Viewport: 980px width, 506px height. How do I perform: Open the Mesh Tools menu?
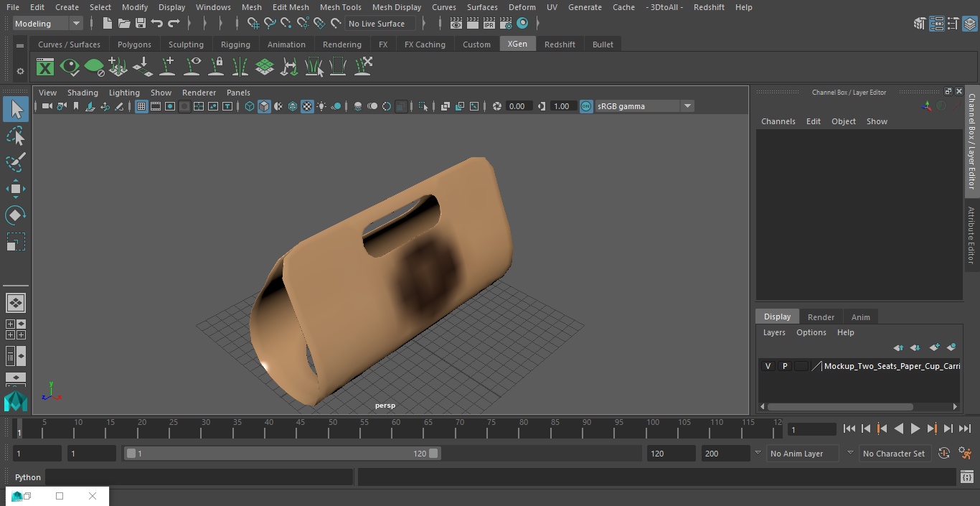[x=340, y=7]
